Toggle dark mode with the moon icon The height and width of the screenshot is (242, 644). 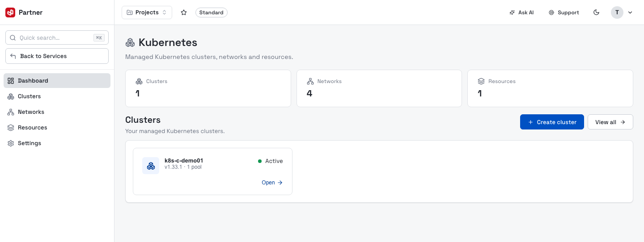click(x=596, y=13)
